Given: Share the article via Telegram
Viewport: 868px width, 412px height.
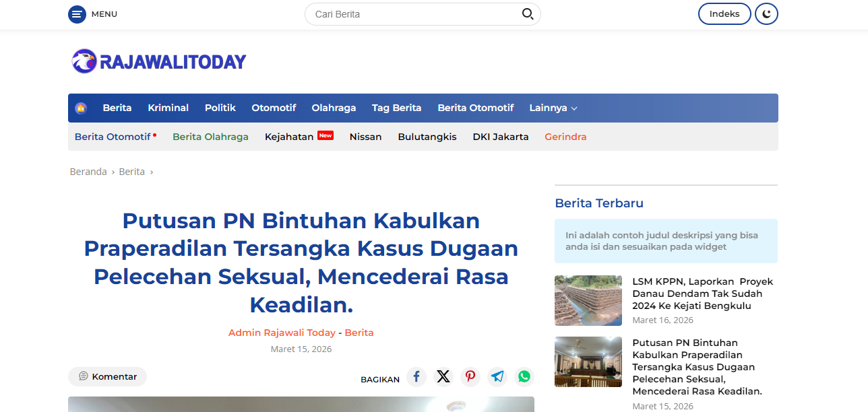Looking at the screenshot, I should point(497,377).
